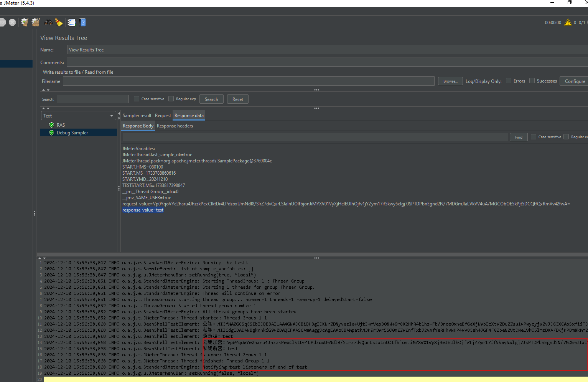
Task: Click the yellow warning triangle error indicator
Action: click(568, 23)
